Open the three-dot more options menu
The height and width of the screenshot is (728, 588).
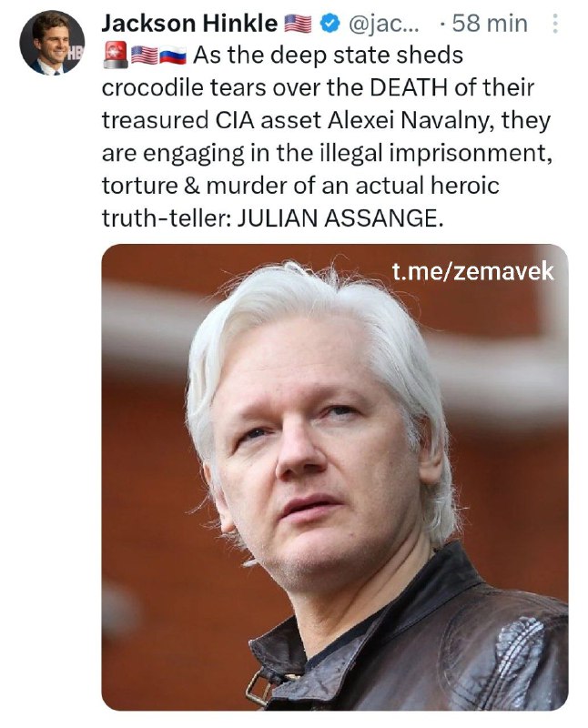554,24
